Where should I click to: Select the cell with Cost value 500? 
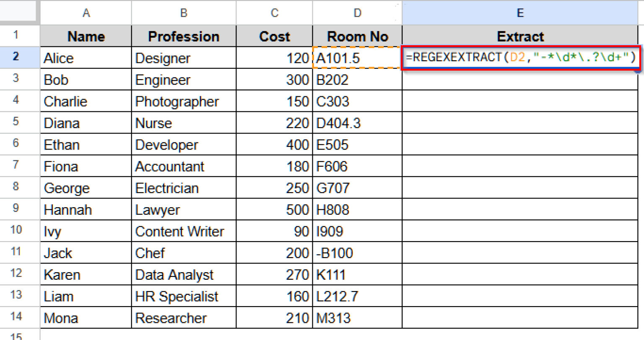click(x=274, y=209)
